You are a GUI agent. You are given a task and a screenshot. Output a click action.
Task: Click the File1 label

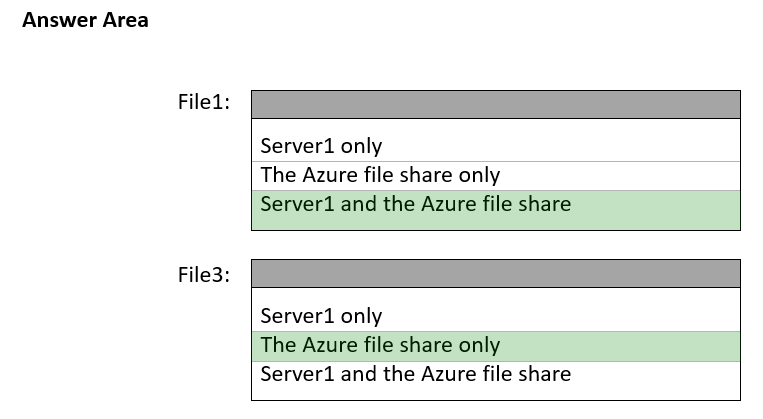pyautogui.click(x=203, y=103)
